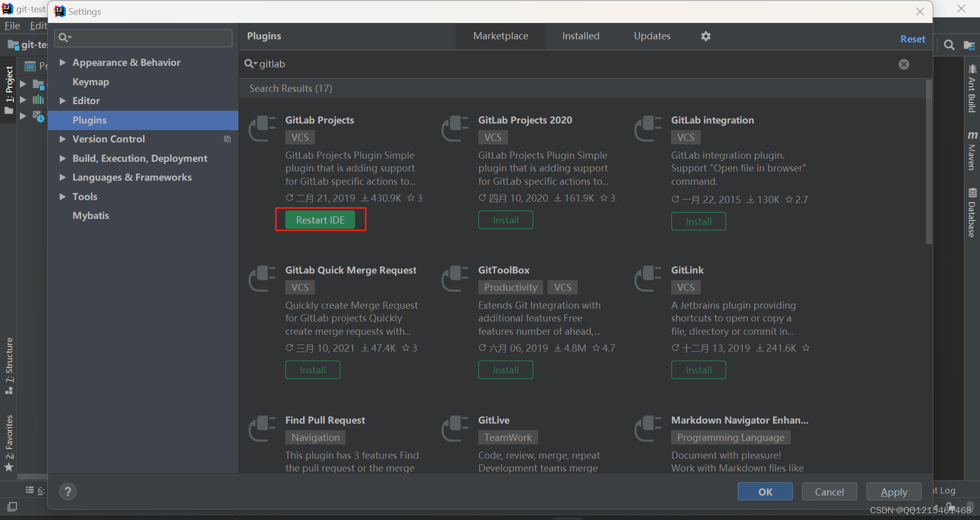Click the Apply button
The image size is (980, 520).
(894, 492)
